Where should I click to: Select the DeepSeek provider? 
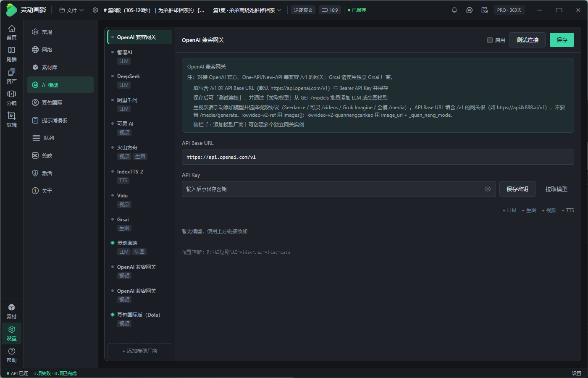click(140, 81)
